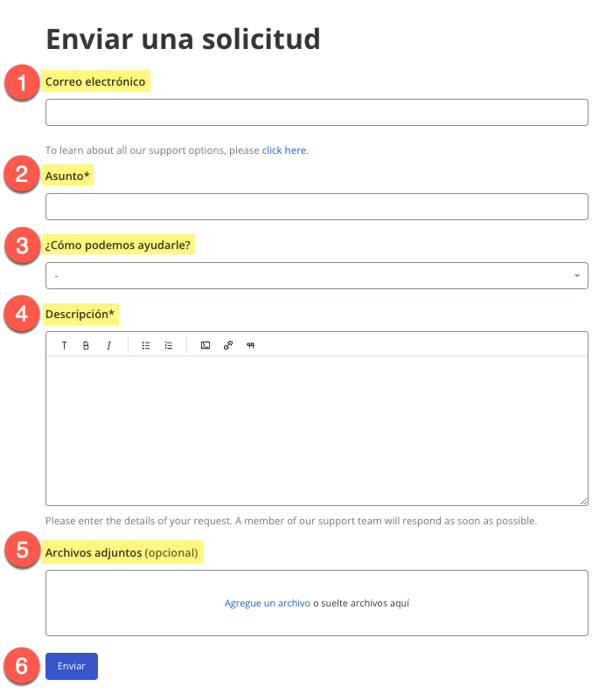The height and width of the screenshot is (700, 606).
Task: Click the red number 1 step marker
Action: tap(21, 84)
